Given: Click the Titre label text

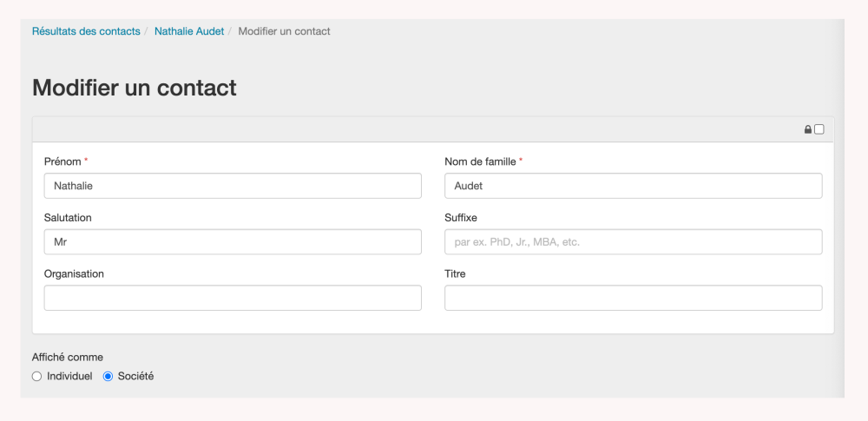Looking at the screenshot, I should pos(455,273).
